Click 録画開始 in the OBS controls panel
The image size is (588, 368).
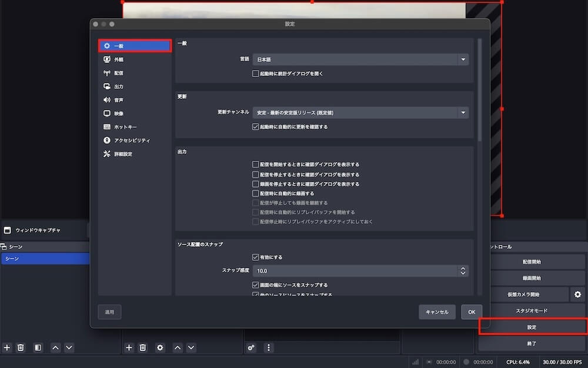[532, 279]
